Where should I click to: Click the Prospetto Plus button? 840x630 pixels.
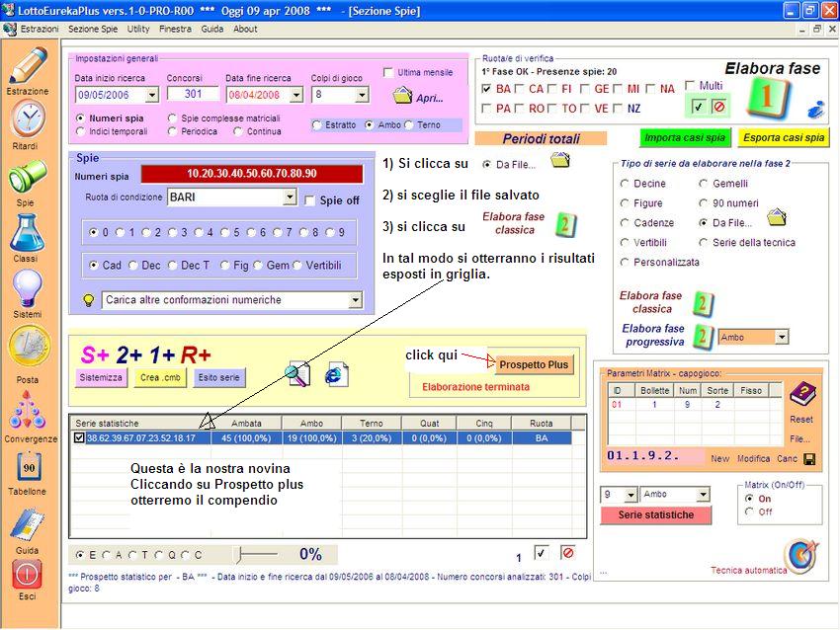click(534, 364)
